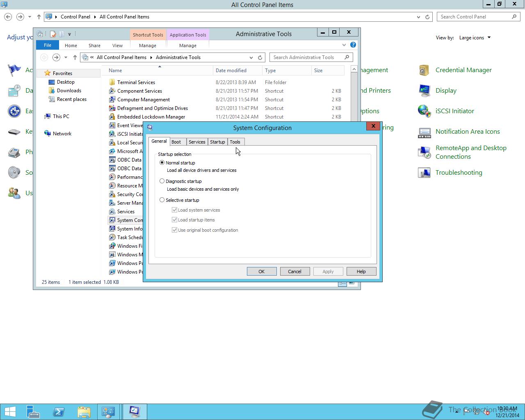Select Diagnostic startup radio button
The image size is (525, 420).
[x=162, y=181]
